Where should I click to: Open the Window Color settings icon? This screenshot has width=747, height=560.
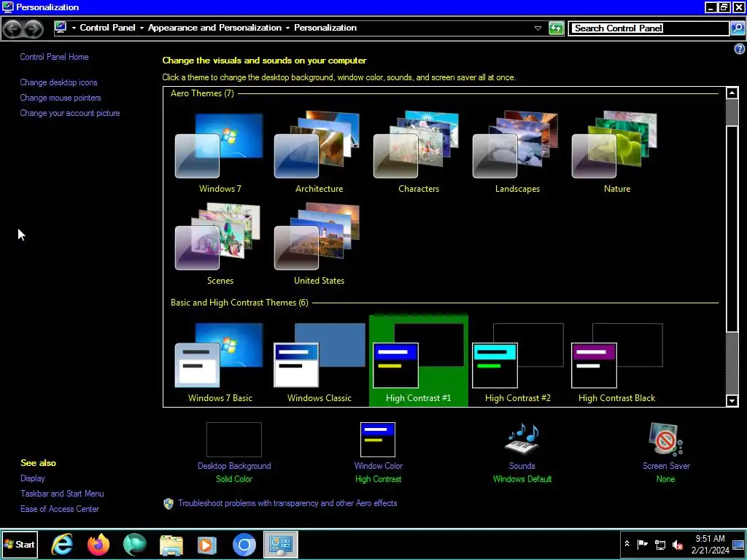(x=378, y=439)
